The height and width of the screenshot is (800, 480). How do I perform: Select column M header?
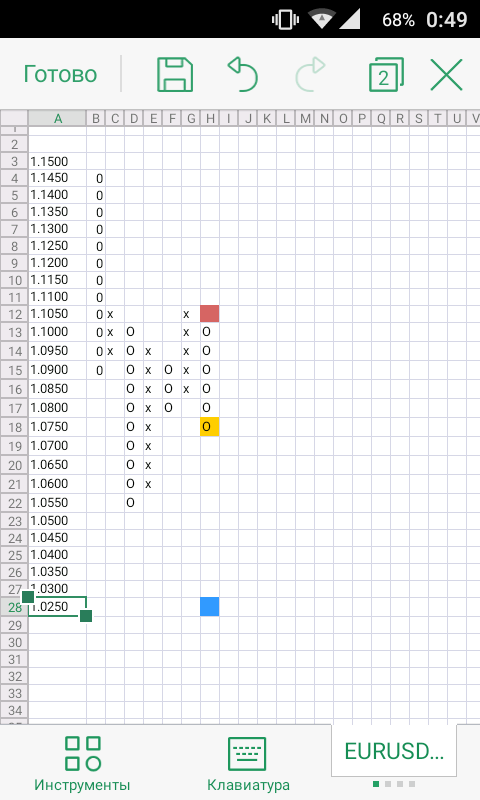tap(305, 118)
